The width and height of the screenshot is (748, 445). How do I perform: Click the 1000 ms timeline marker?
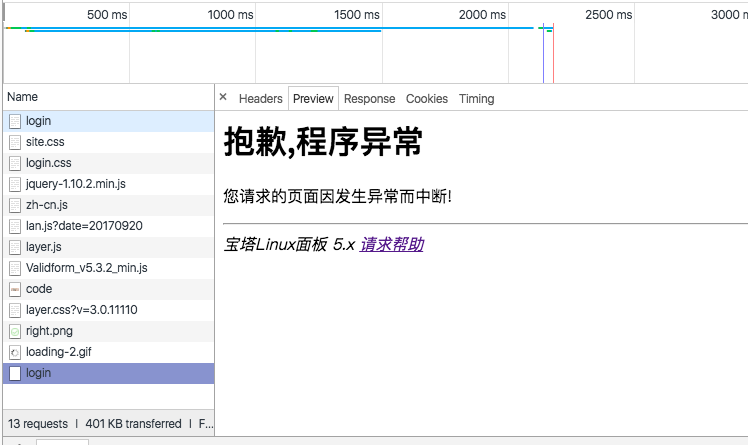[230, 15]
